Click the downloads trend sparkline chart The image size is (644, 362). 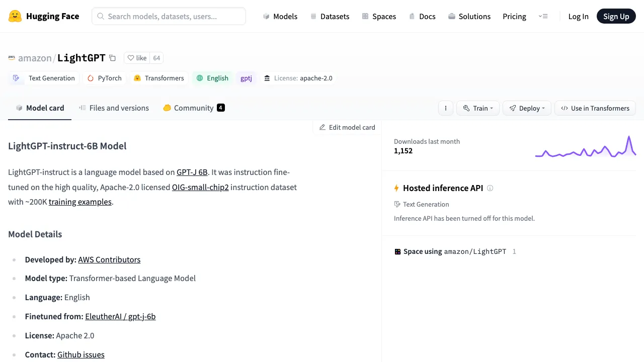click(586, 146)
